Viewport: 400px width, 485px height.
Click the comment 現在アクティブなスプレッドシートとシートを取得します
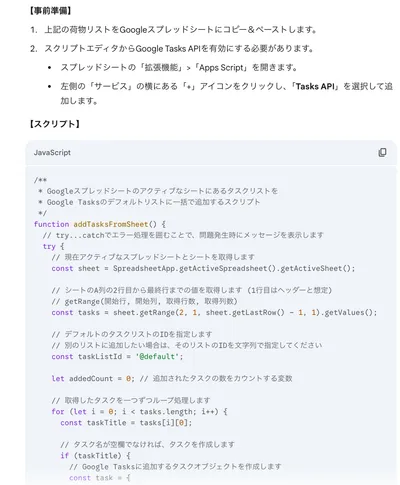point(153,257)
